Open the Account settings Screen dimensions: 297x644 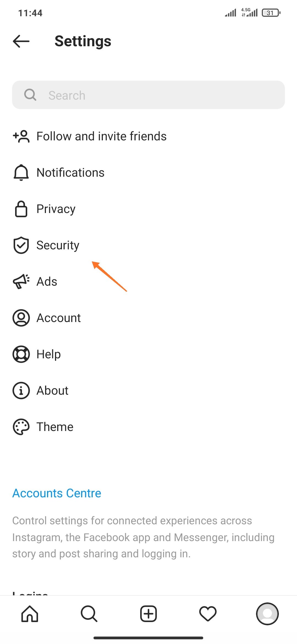(x=59, y=318)
